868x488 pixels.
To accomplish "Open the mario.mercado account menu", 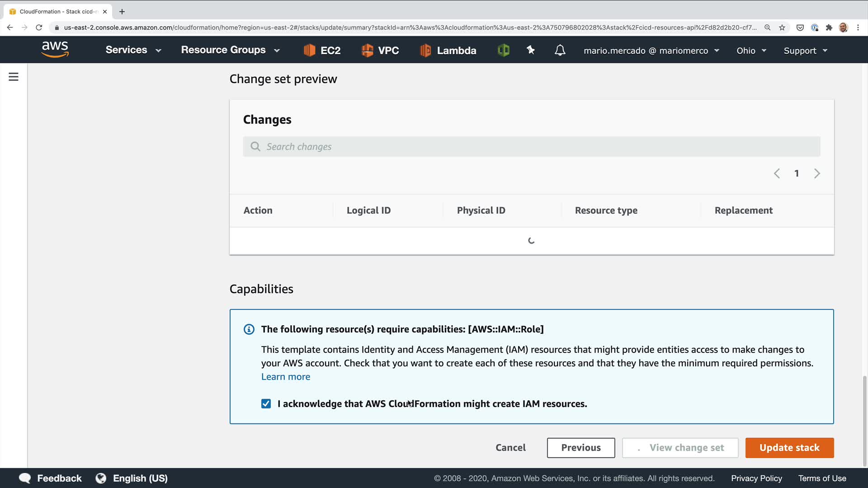I will (651, 51).
